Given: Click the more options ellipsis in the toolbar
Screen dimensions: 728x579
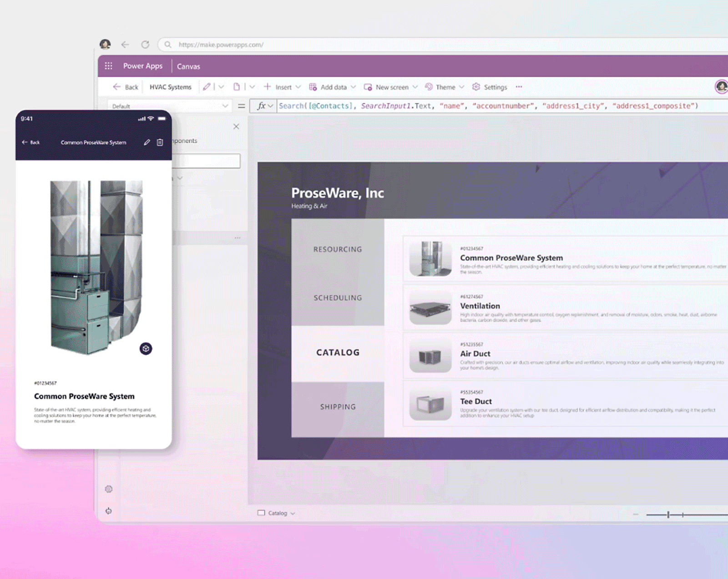Looking at the screenshot, I should coord(519,87).
